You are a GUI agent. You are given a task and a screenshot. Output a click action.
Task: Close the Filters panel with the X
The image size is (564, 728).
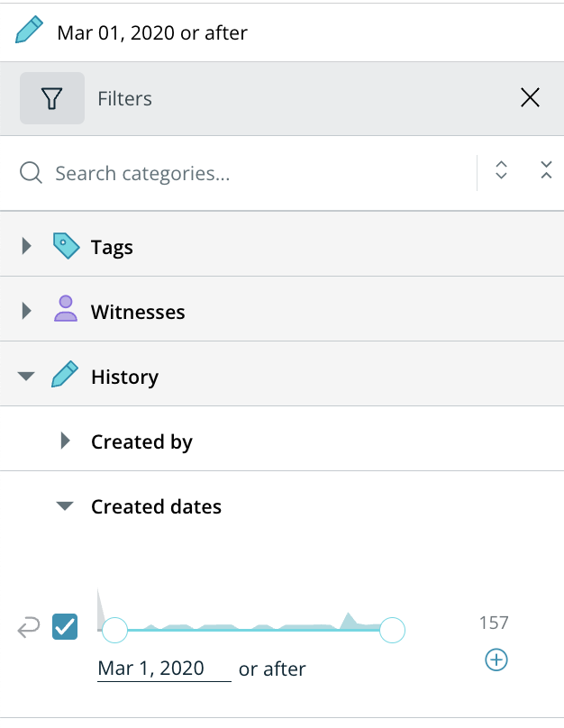[x=530, y=98]
